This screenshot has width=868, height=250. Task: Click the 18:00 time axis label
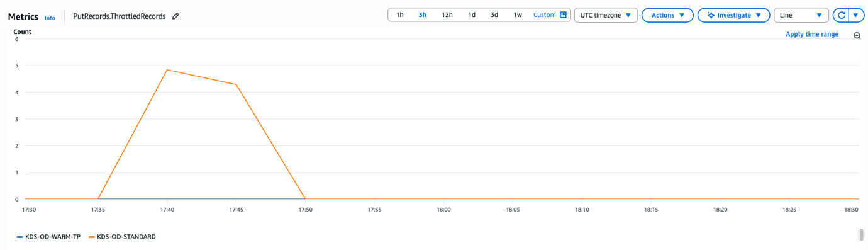(443, 210)
